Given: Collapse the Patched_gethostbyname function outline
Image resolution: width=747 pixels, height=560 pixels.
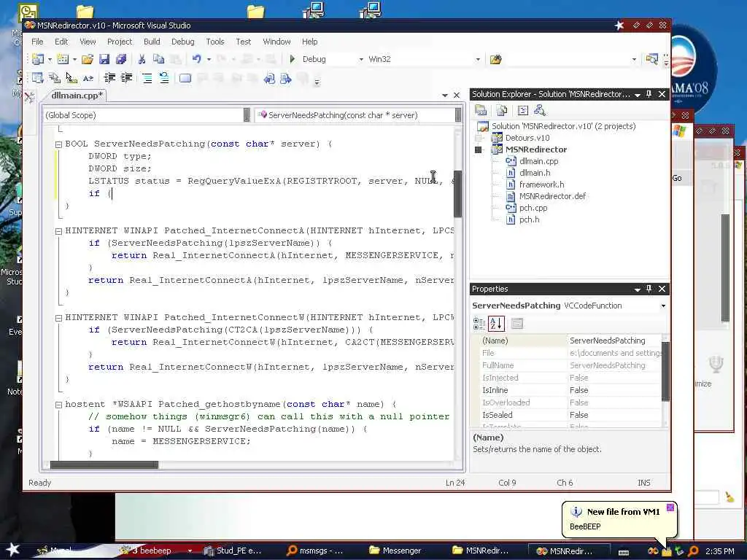Looking at the screenshot, I should (58, 405).
